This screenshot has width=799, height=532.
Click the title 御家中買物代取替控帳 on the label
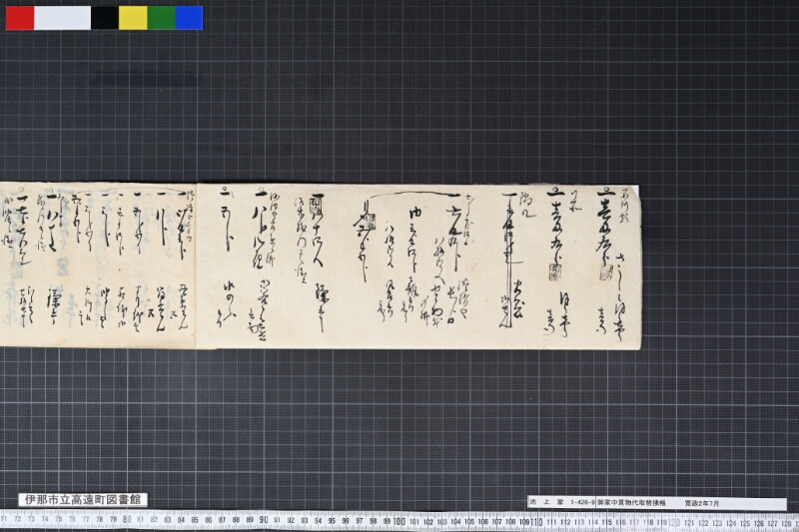click(631, 502)
